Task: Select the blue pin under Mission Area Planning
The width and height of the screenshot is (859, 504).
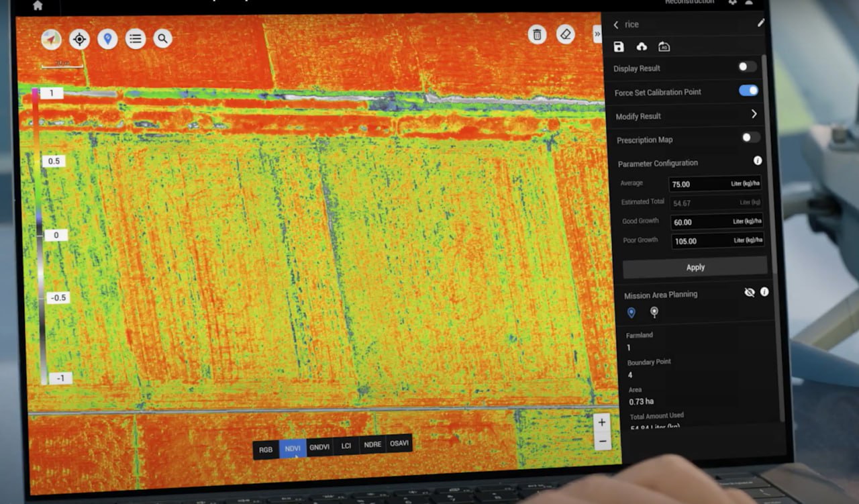Action: click(x=631, y=313)
